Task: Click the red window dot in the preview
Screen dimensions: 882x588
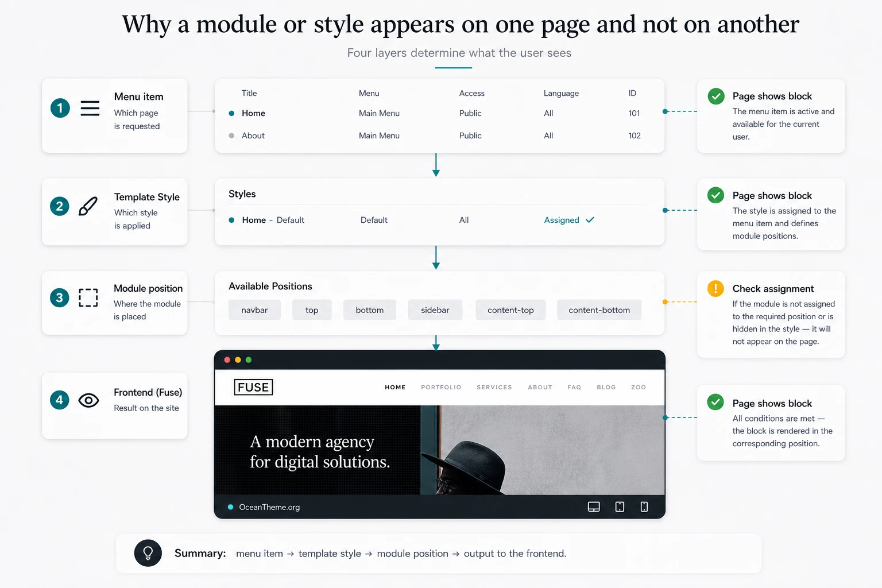Action: tap(227, 360)
